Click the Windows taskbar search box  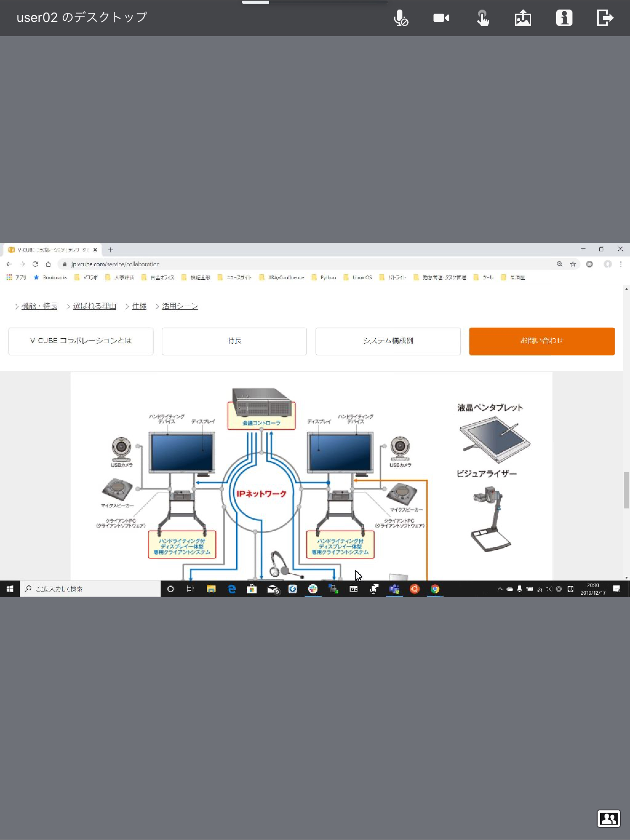tap(90, 589)
